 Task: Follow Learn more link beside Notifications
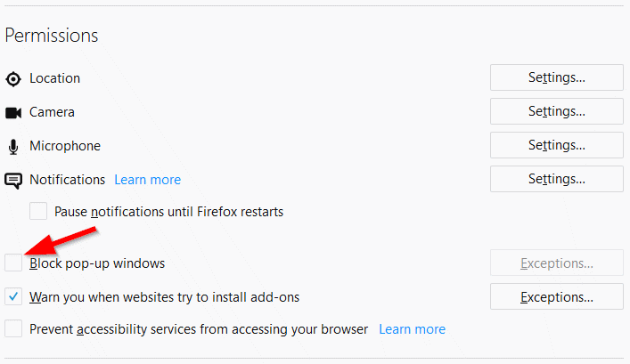tap(147, 180)
